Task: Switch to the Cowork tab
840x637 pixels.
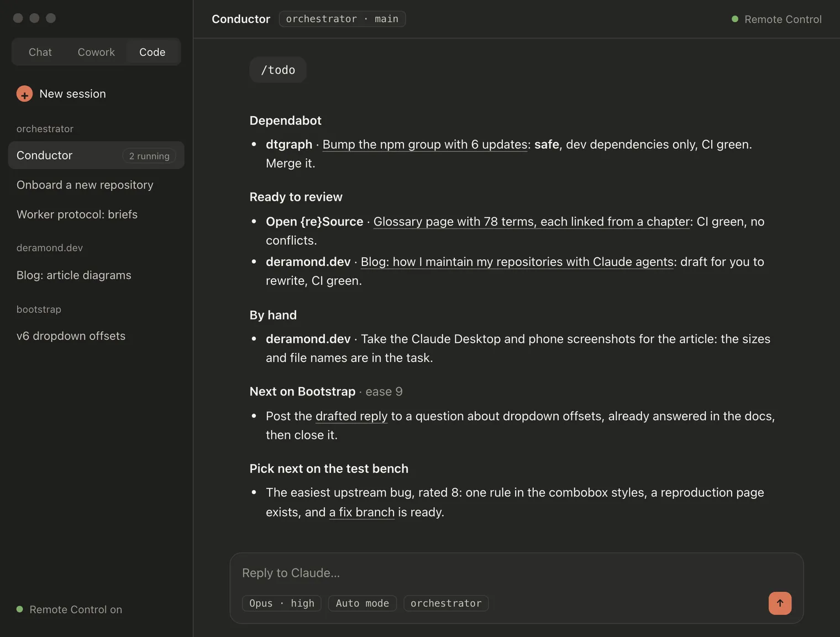Action: click(96, 52)
